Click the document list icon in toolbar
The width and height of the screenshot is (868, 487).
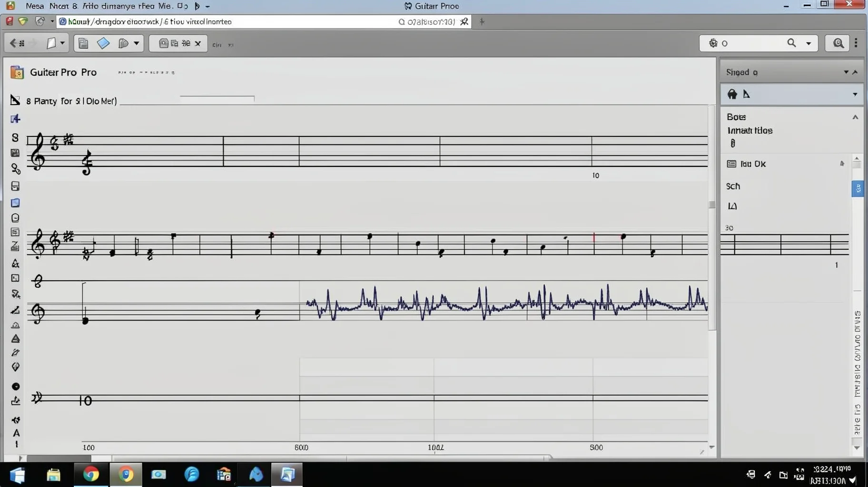point(83,44)
